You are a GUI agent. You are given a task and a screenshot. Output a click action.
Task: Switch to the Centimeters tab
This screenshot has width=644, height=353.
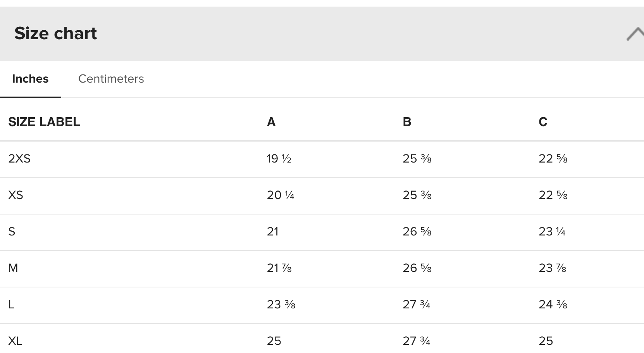point(111,79)
